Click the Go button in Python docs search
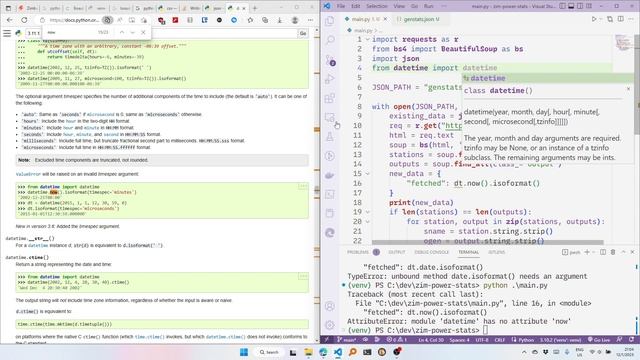Viewport: 640px width, 360px height. 303,33
